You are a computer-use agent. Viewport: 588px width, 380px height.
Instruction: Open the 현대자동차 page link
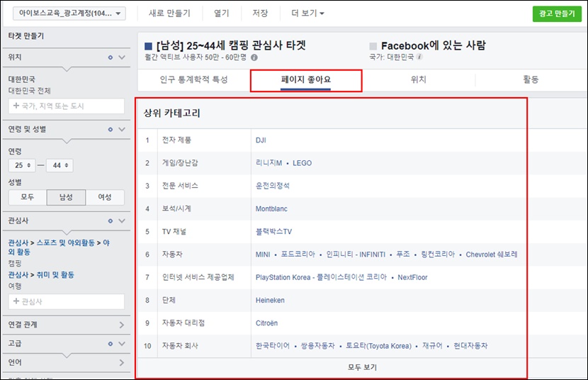coord(470,346)
